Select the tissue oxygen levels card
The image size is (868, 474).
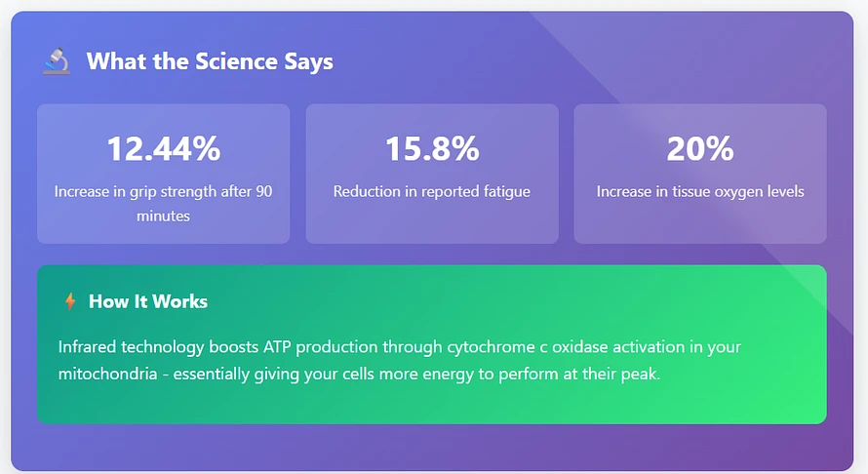click(700, 174)
